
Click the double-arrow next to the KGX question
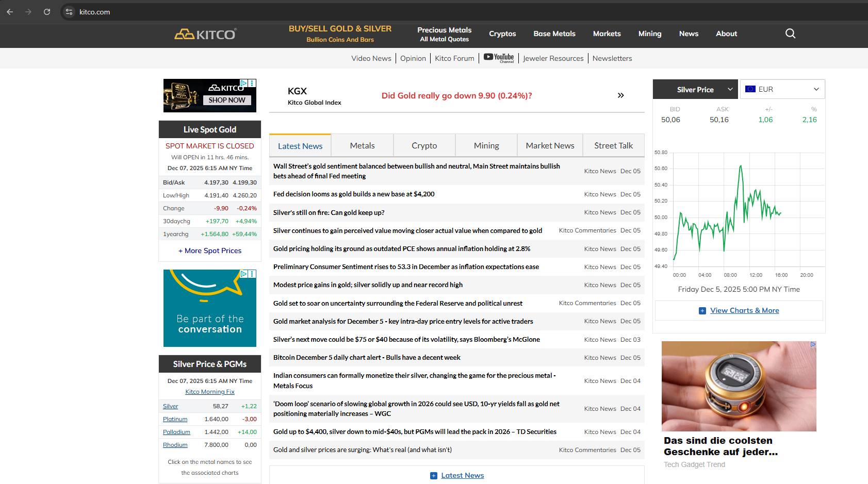coord(620,95)
